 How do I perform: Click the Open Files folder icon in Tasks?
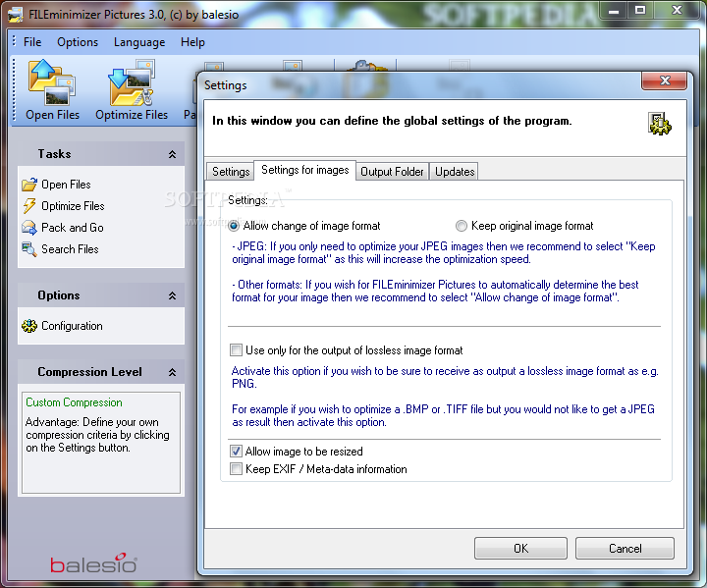[x=29, y=185]
